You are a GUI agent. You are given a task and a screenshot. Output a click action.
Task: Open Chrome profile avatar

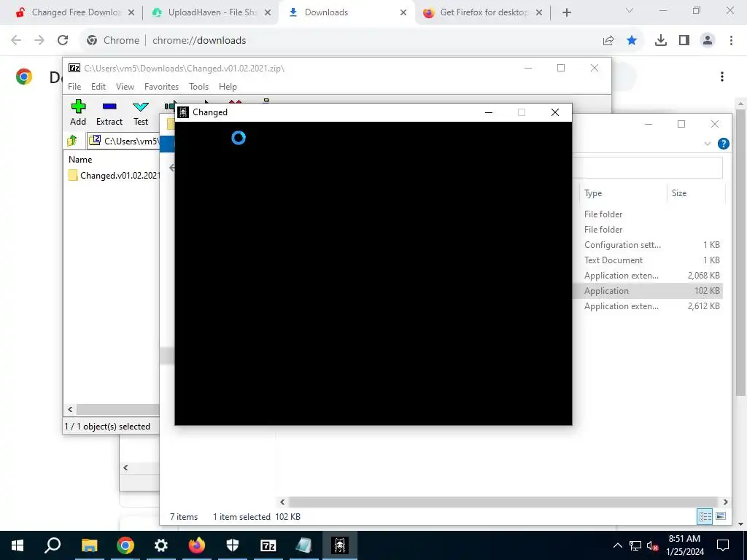[x=708, y=41]
